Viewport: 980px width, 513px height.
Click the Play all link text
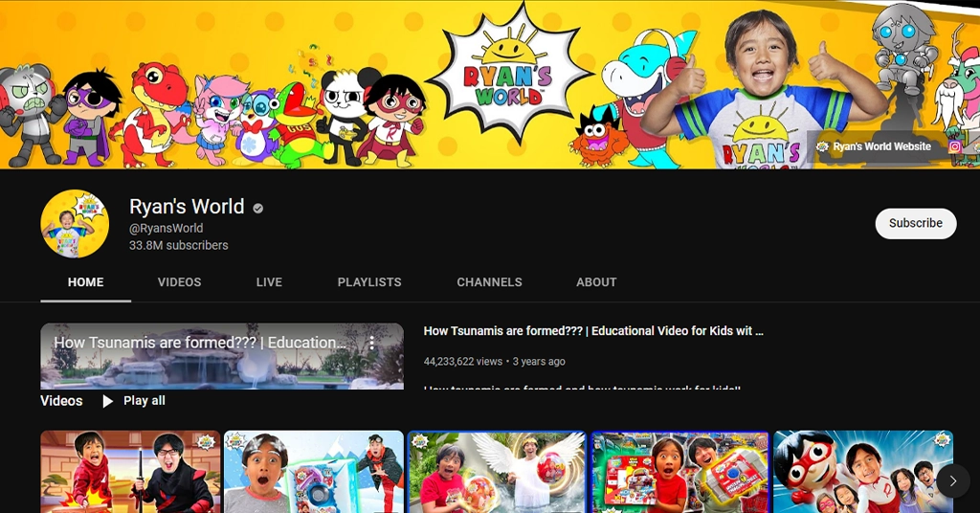[x=145, y=400]
